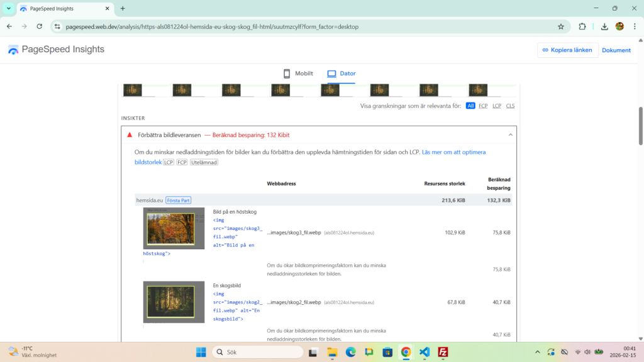Collapse the Förbättra bildleveransen insight
Image resolution: width=644 pixels, height=362 pixels.
point(509,134)
